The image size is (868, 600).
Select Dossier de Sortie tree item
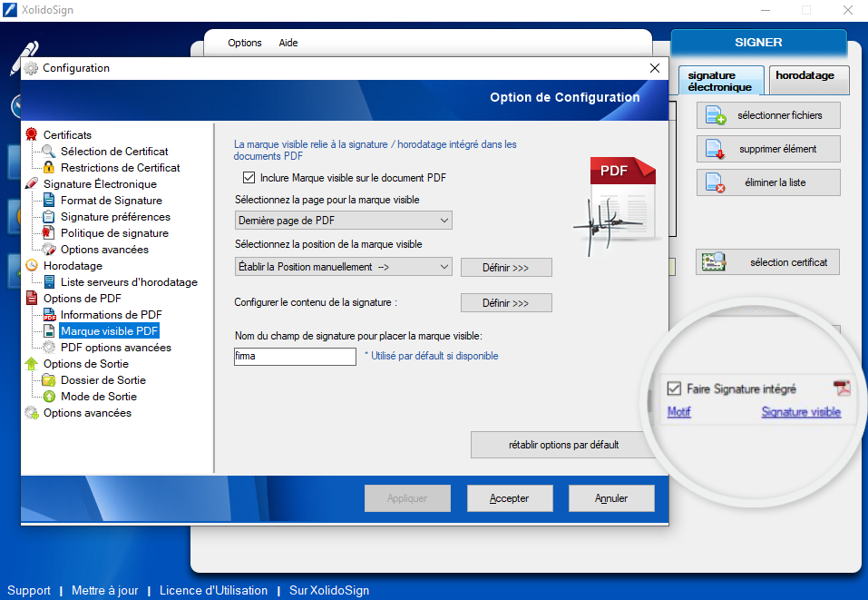[x=103, y=380]
